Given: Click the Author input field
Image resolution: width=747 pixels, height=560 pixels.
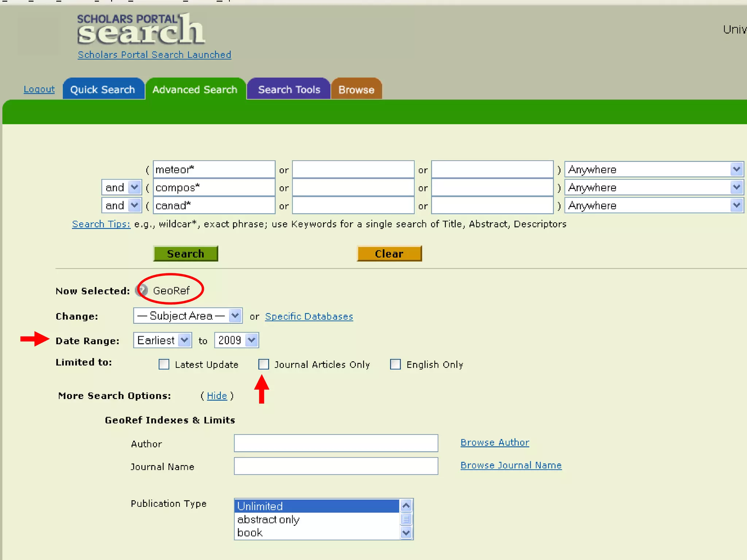Looking at the screenshot, I should point(336,443).
